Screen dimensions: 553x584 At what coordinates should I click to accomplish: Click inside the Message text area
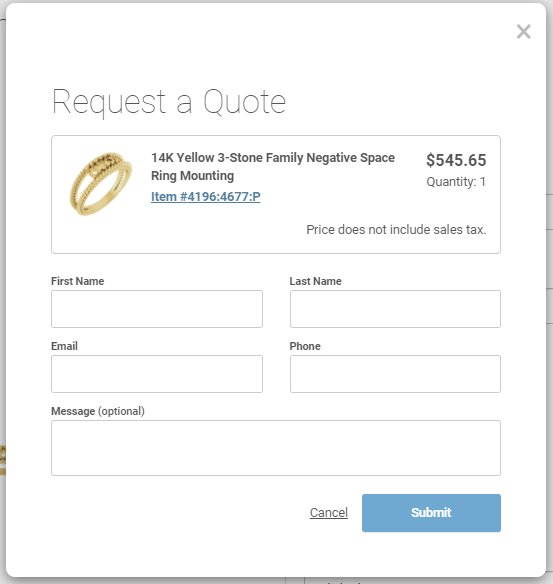[276, 448]
